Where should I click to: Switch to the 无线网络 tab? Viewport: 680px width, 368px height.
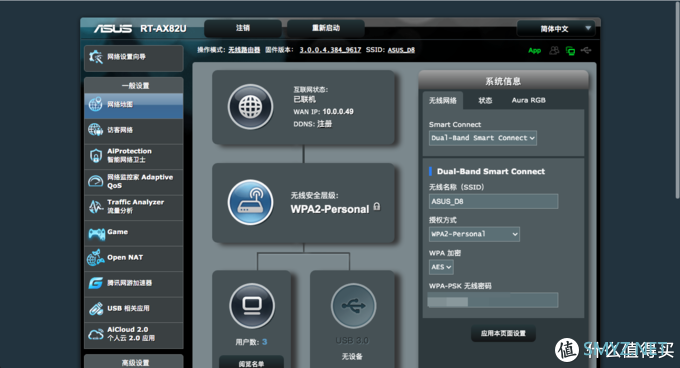tap(443, 100)
